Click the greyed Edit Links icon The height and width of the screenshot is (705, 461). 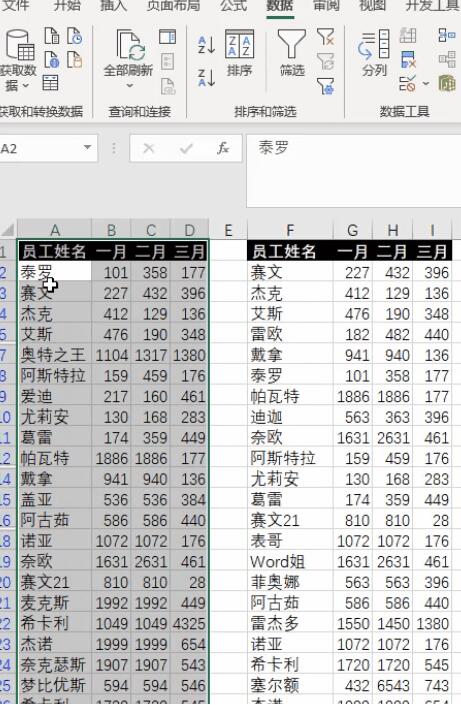pos(168,86)
